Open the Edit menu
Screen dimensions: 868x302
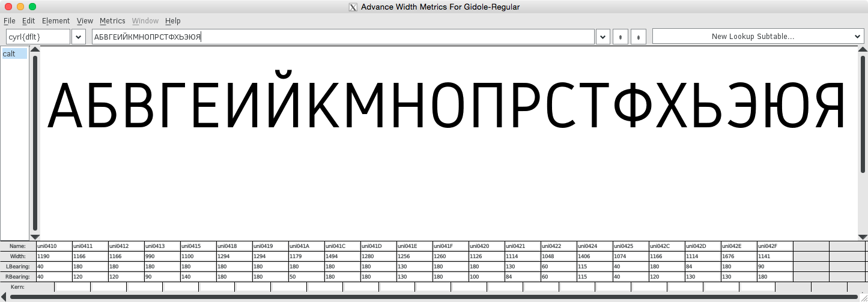click(x=28, y=20)
